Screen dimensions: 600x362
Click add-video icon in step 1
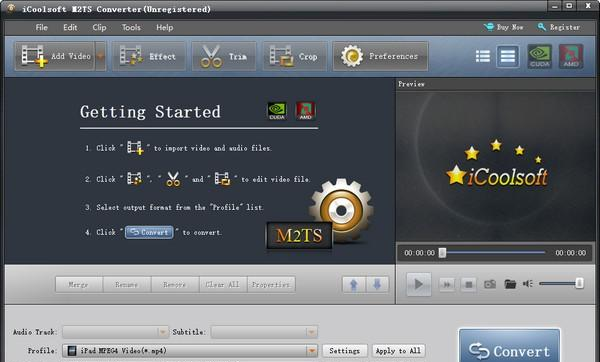(135, 148)
